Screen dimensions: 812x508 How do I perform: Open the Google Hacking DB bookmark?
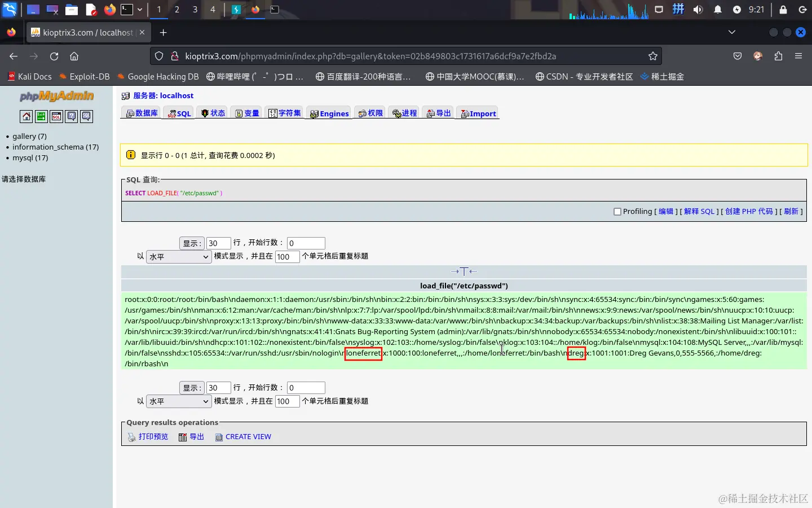pyautogui.click(x=158, y=77)
